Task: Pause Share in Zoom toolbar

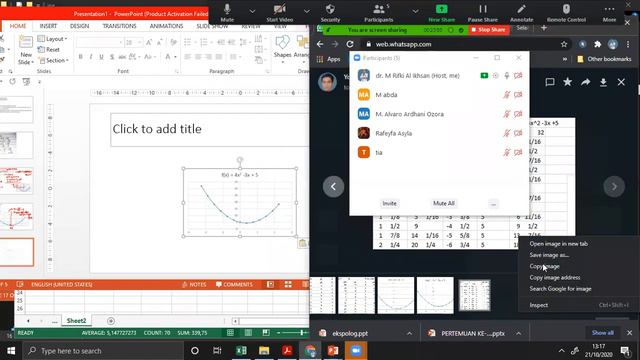Action: pos(482,13)
